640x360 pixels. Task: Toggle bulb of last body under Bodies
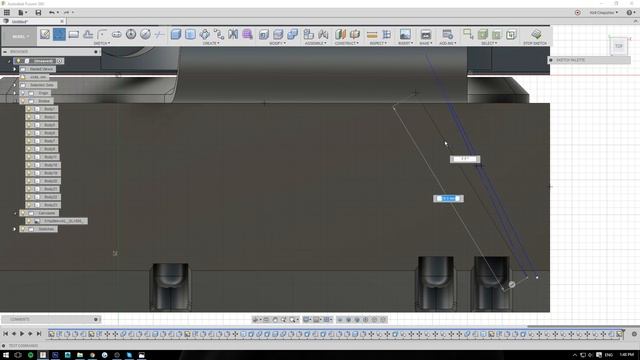(x=29, y=205)
